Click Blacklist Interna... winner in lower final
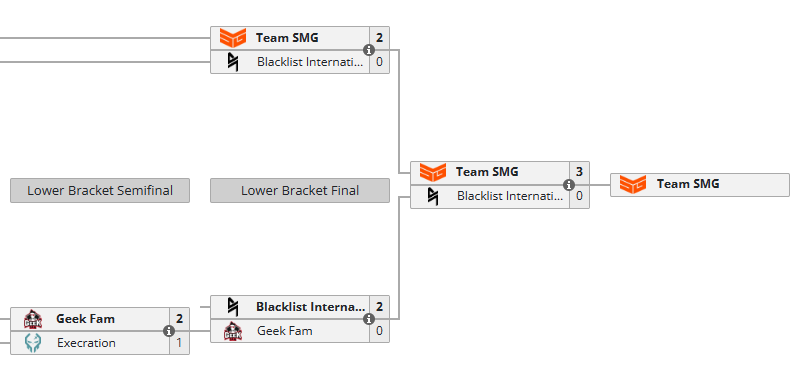 pyautogui.click(x=310, y=307)
